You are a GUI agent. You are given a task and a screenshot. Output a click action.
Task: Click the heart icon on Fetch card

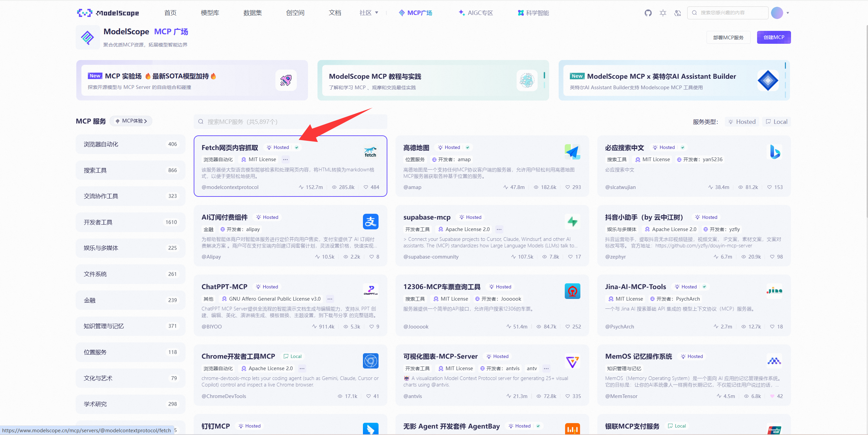(366, 187)
